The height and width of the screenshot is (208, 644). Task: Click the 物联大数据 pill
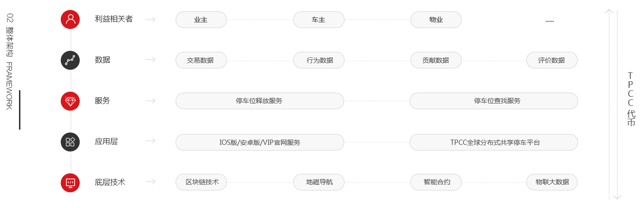552,182
